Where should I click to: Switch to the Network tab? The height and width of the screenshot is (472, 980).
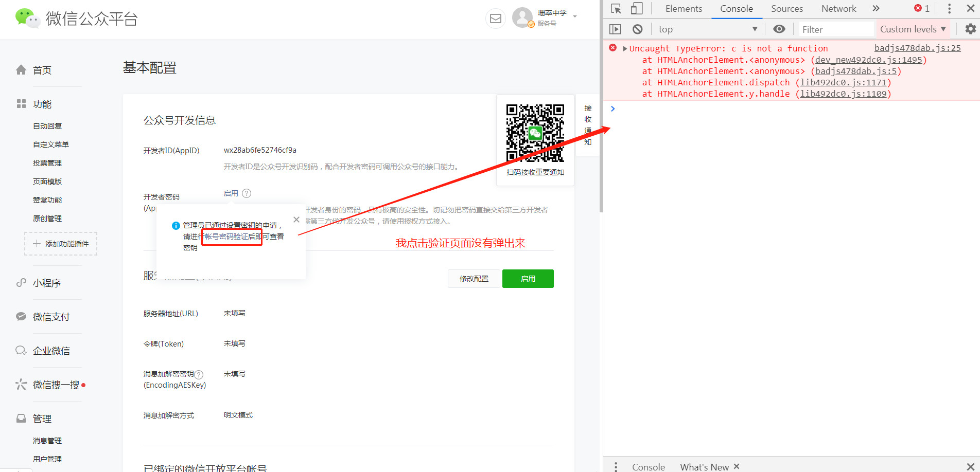pyautogui.click(x=839, y=9)
